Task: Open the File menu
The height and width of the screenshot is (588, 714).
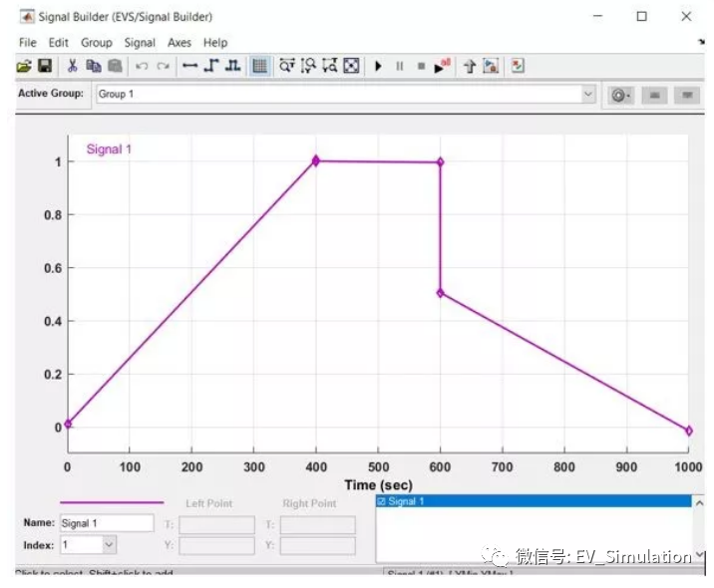Action: 28,43
